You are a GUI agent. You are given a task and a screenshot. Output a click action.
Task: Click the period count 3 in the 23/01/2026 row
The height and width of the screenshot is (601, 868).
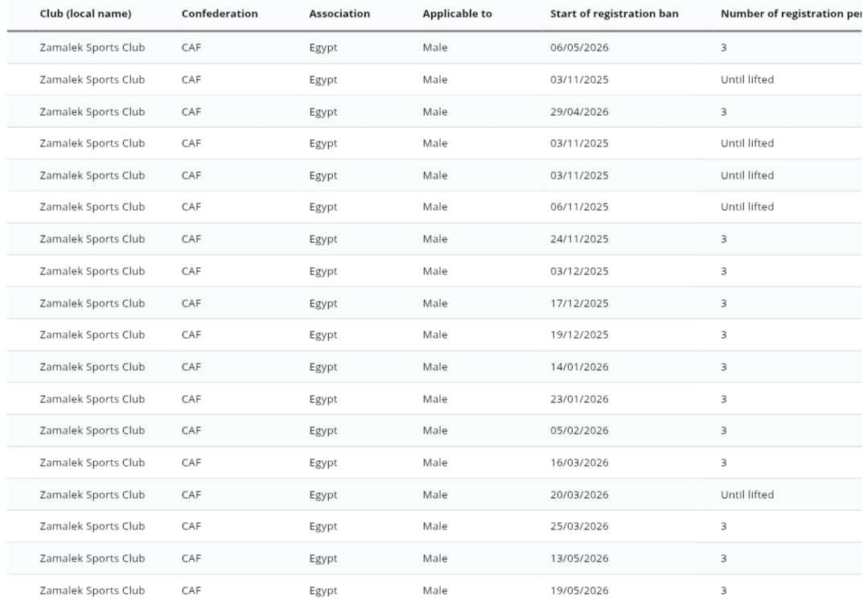coord(723,399)
